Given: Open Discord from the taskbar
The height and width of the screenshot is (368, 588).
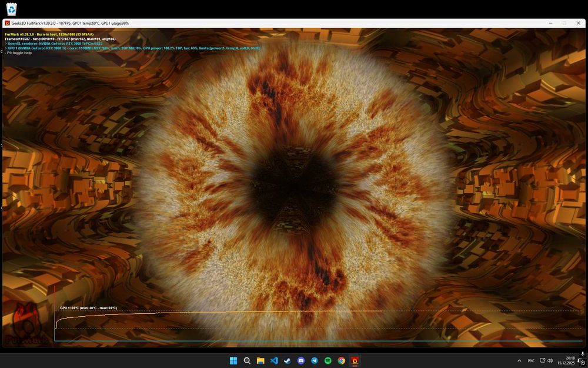Looking at the screenshot, I should (x=300, y=361).
